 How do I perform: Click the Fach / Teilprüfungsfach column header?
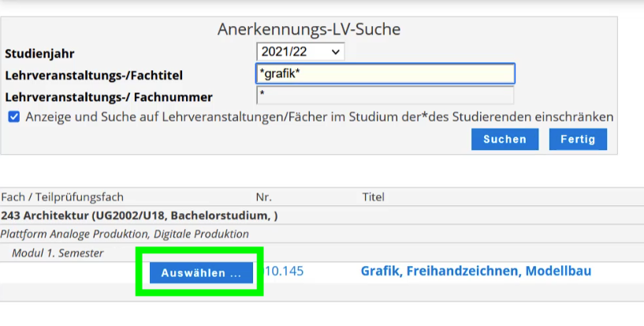coord(62,197)
